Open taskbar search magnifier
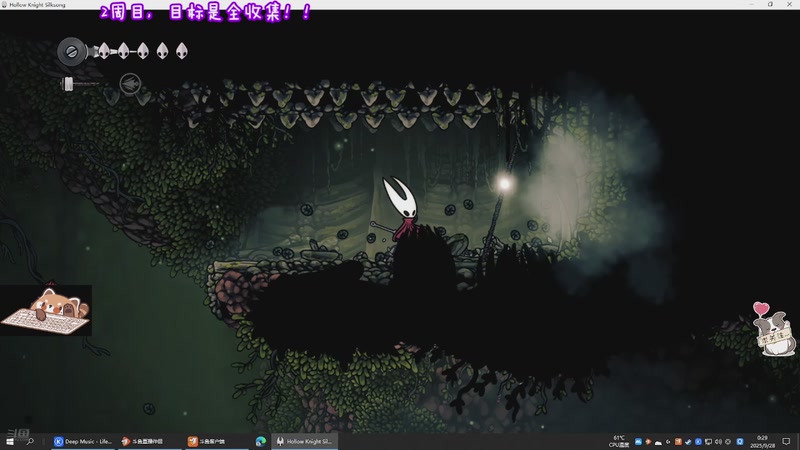The width and height of the screenshot is (800, 450). [30, 441]
